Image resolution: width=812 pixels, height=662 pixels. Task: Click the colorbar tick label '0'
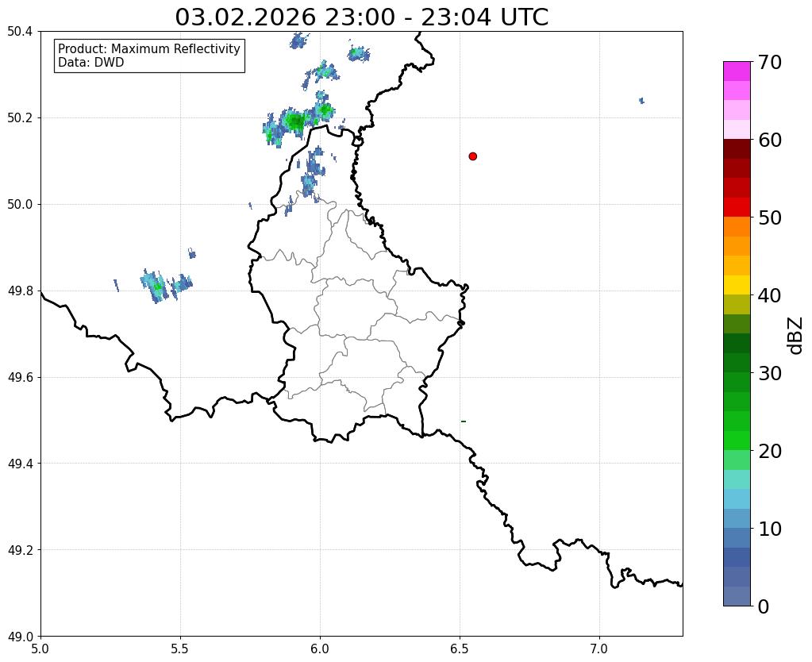click(764, 606)
